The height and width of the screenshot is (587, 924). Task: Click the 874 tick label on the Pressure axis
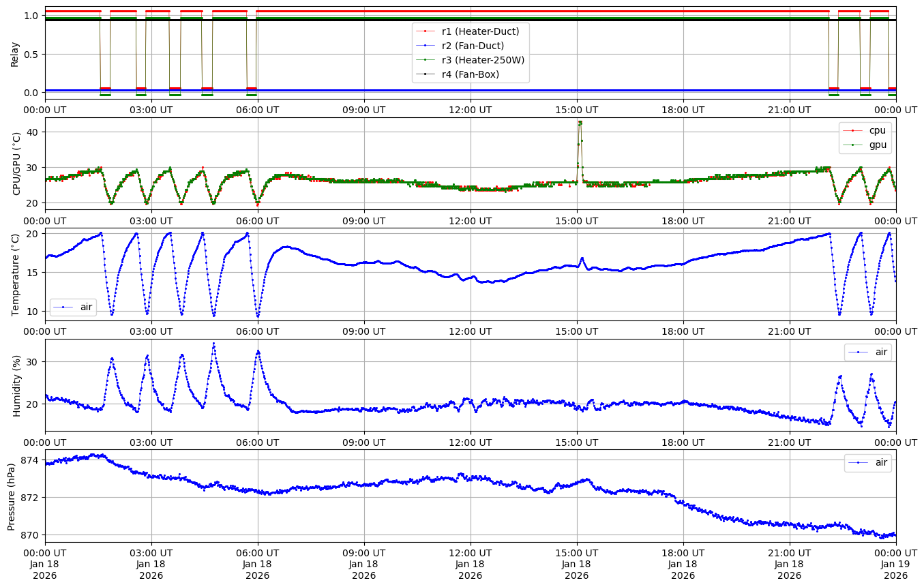(30, 460)
